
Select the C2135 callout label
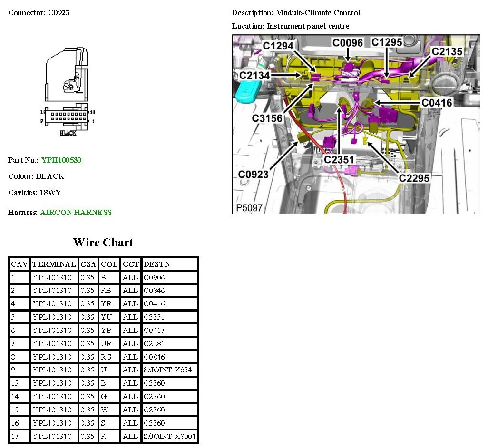tap(447, 51)
